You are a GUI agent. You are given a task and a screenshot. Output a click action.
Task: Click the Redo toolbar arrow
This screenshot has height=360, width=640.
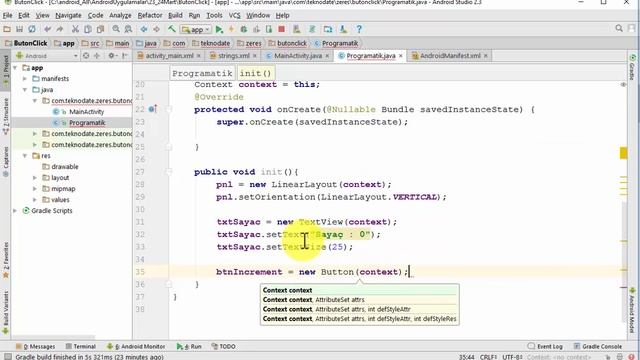60,29
